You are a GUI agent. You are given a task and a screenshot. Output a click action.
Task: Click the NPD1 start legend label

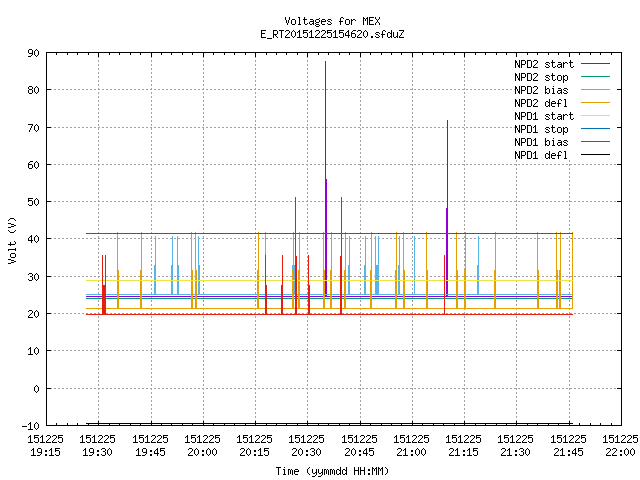544,116
